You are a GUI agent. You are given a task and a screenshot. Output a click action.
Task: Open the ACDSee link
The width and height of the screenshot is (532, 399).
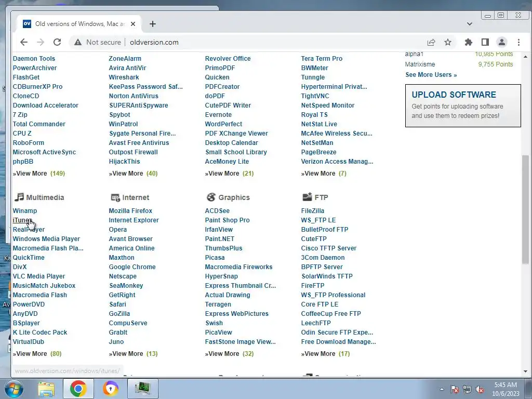click(x=217, y=211)
